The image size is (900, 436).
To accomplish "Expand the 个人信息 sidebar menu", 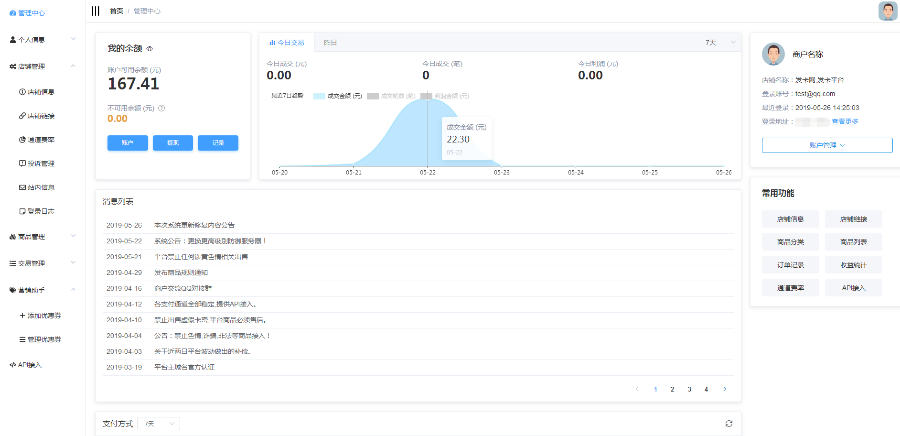I will [x=42, y=40].
